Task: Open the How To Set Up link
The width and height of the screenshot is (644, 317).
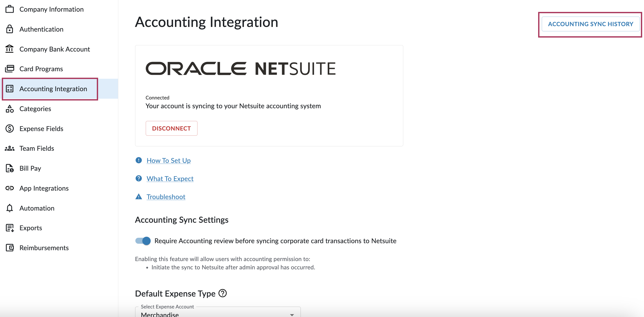Action: pyautogui.click(x=169, y=161)
